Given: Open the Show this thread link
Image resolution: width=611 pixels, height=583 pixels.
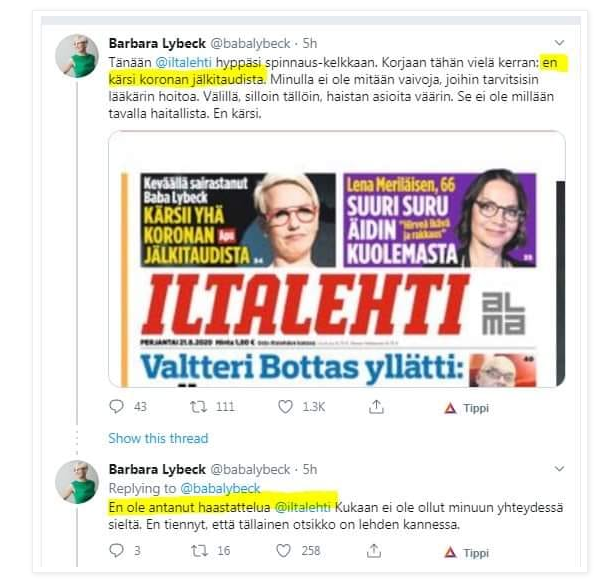Looking at the screenshot, I should pos(158,438).
